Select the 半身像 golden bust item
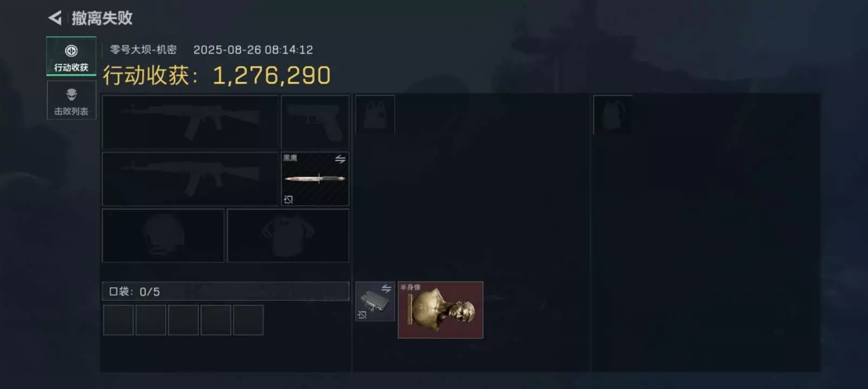This screenshot has height=389, width=868. click(440, 310)
